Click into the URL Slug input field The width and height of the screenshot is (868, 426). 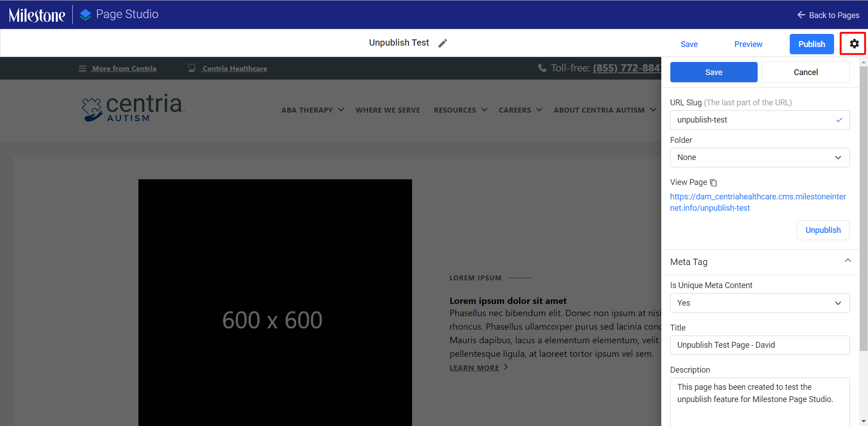(x=759, y=120)
